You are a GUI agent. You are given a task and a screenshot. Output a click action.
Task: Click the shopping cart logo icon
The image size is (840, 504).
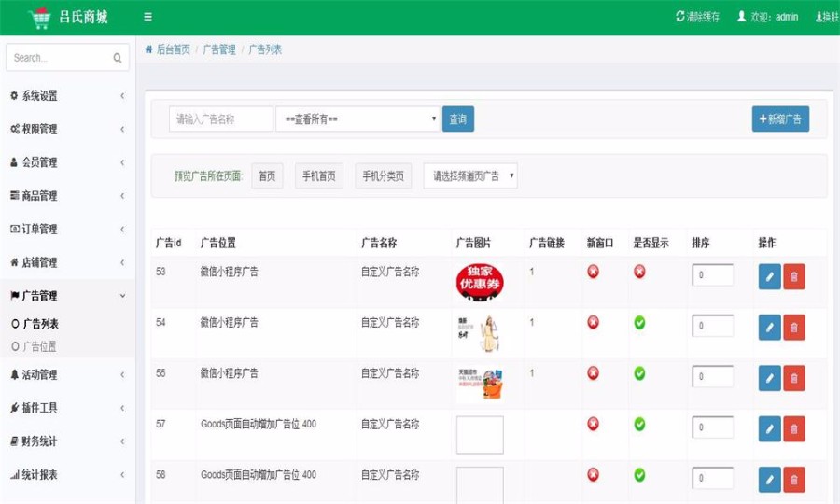40,18
